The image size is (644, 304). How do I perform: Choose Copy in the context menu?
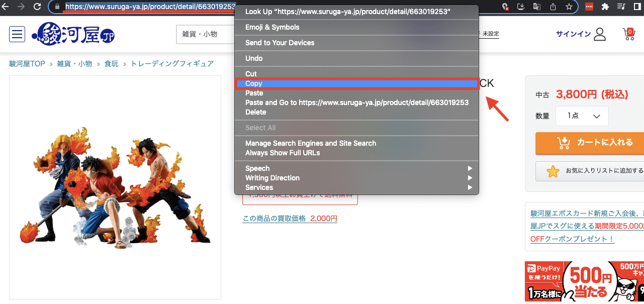pyautogui.click(x=356, y=83)
